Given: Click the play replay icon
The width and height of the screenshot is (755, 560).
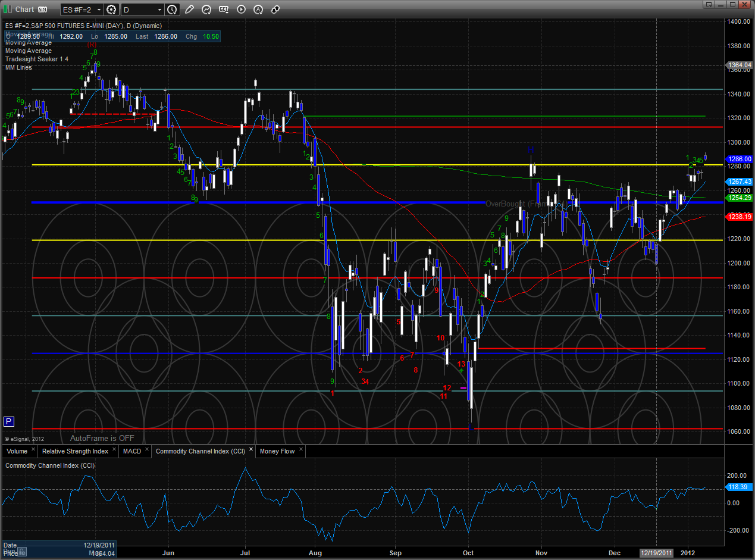Looking at the screenshot, I should 241,10.
